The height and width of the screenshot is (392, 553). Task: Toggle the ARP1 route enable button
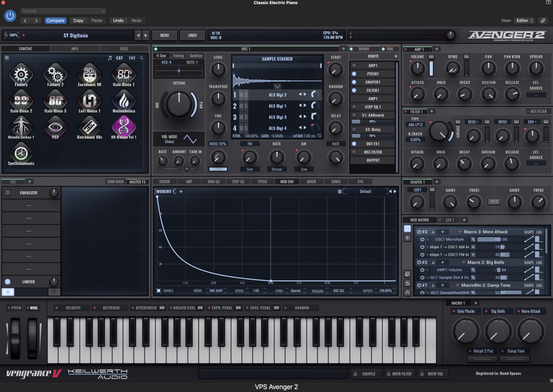(x=354, y=65)
